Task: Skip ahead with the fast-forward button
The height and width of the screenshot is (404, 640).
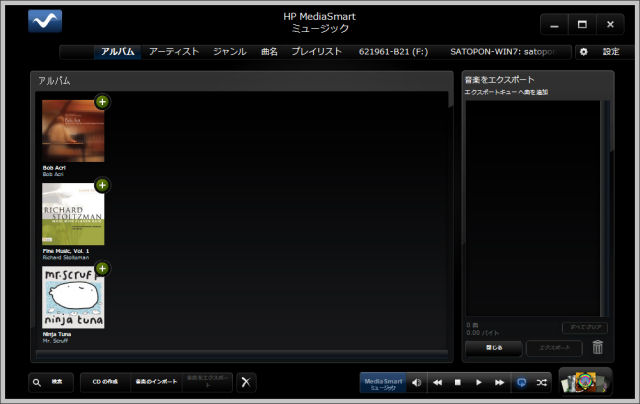Action: pos(500,383)
